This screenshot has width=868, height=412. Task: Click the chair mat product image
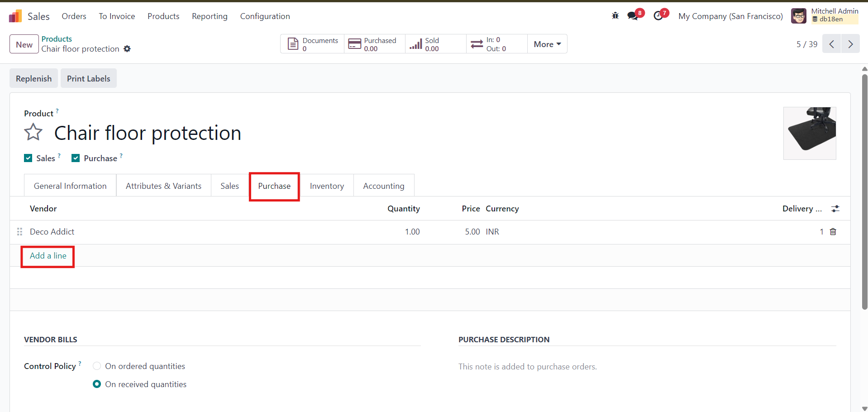809,133
